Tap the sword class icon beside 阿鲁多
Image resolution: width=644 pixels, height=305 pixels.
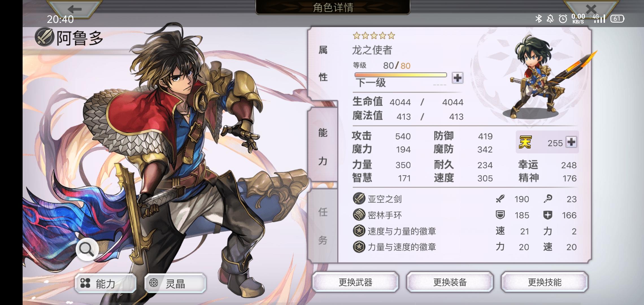tap(44, 37)
